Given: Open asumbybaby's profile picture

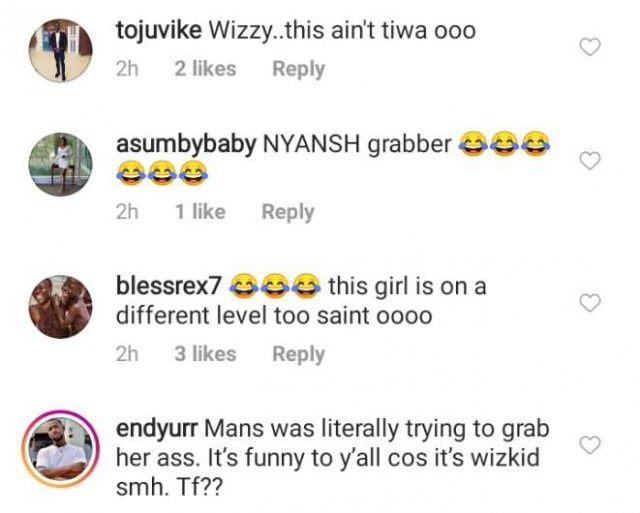Looking at the screenshot, I should click(60, 164).
